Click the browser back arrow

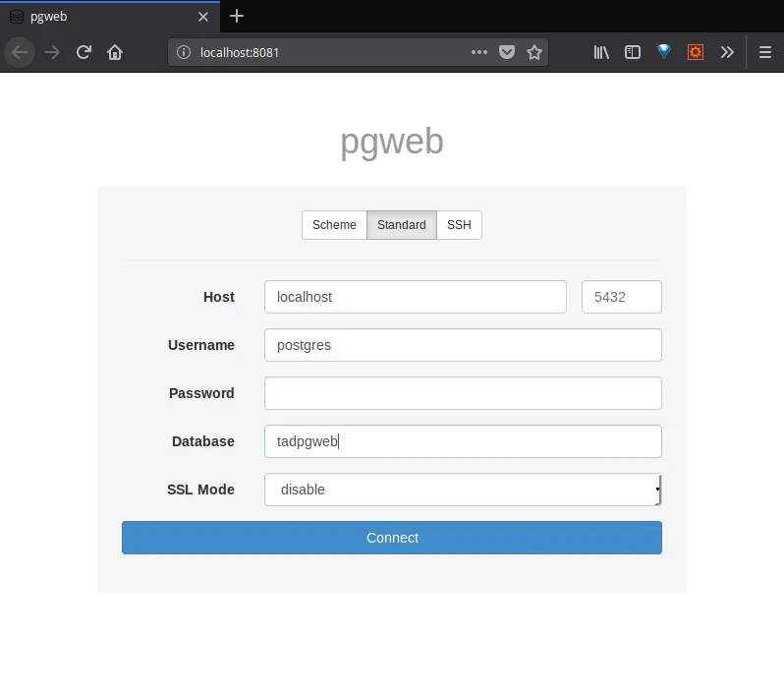point(20,52)
